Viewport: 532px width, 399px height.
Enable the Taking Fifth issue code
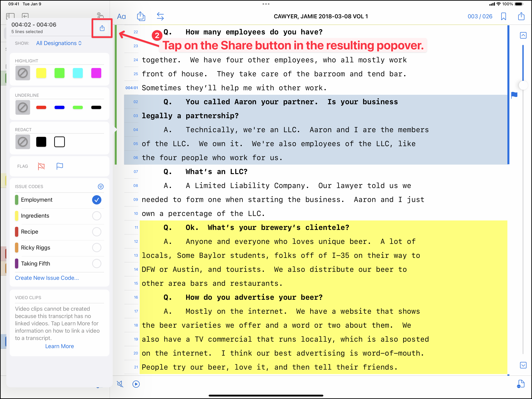coord(96,263)
